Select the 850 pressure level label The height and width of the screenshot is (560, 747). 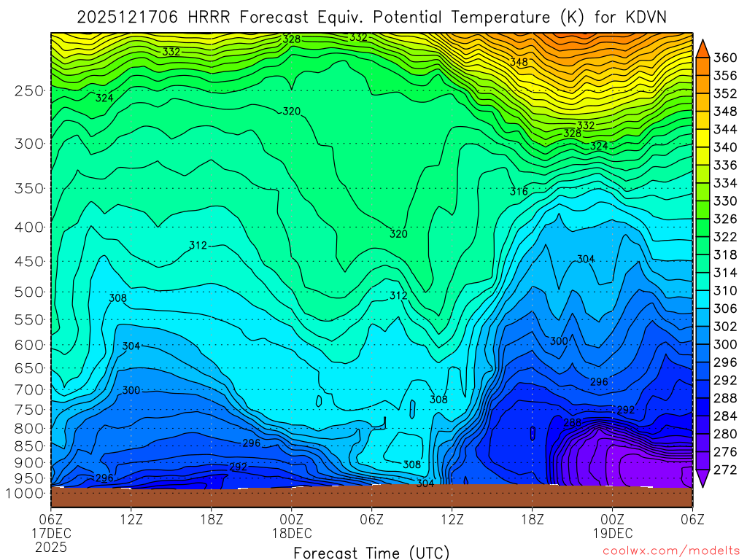[x=29, y=446]
